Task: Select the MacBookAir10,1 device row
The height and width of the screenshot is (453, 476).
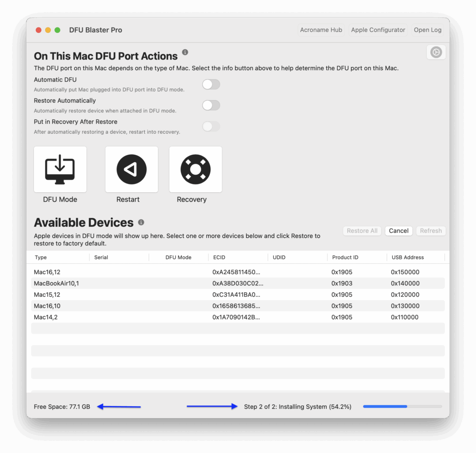Action: coord(238,283)
